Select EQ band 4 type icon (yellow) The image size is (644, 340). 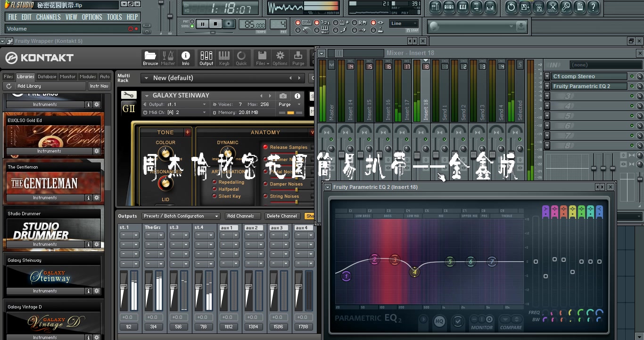point(572,211)
